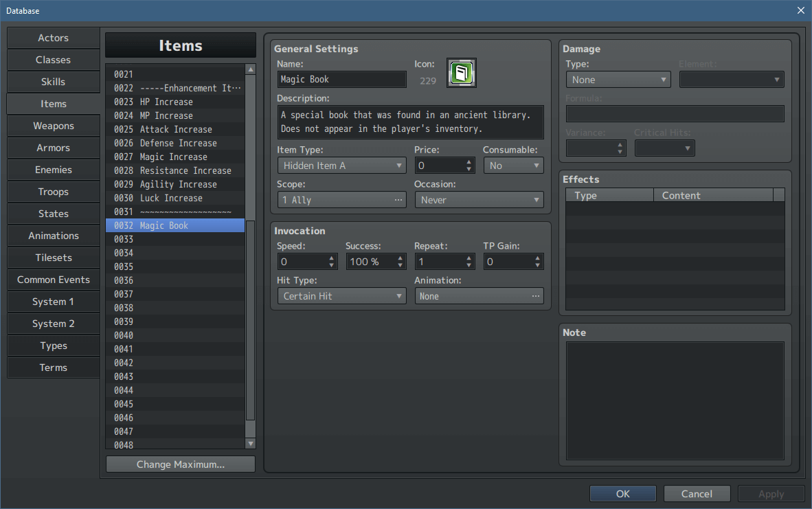
Task: Select the HP Increase item in the list
Action: pos(172,102)
